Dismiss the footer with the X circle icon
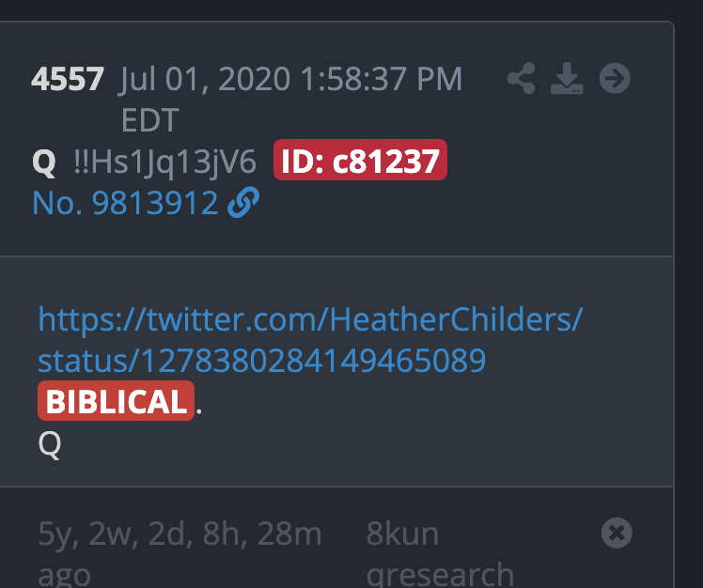Screen dimensions: 703x588 tap(617, 533)
